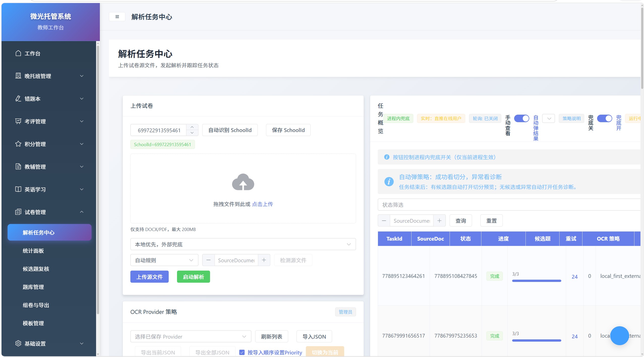Toggle the 手动查看/自动弹结果 switch
Image resolution: width=644 pixels, height=357 pixels.
point(522,118)
